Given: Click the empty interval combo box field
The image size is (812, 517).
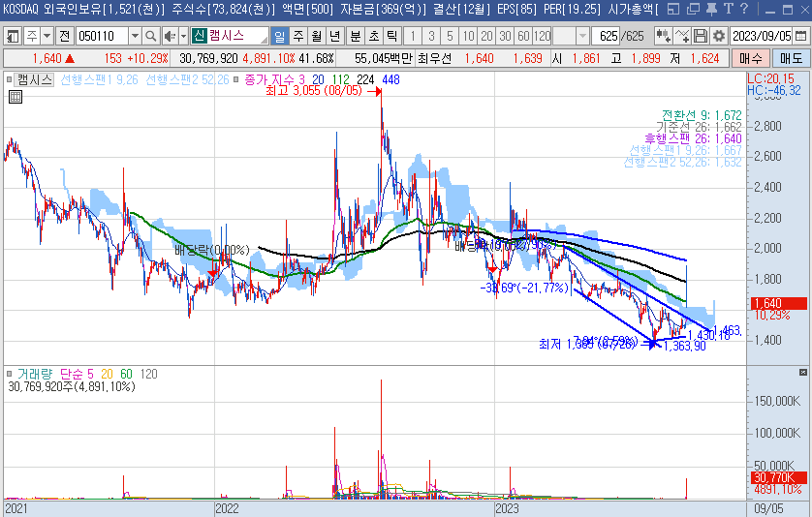Looking at the screenshot, I should (x=565, y=36).
